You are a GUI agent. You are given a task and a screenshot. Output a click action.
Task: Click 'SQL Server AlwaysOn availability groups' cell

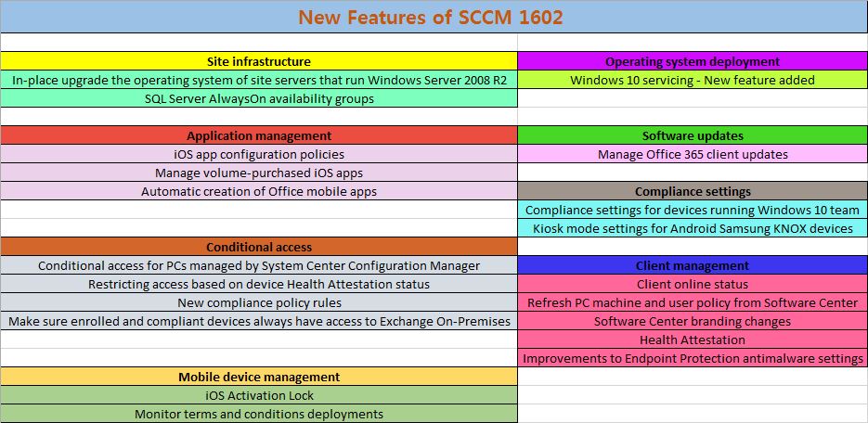(x=259, y=98)
